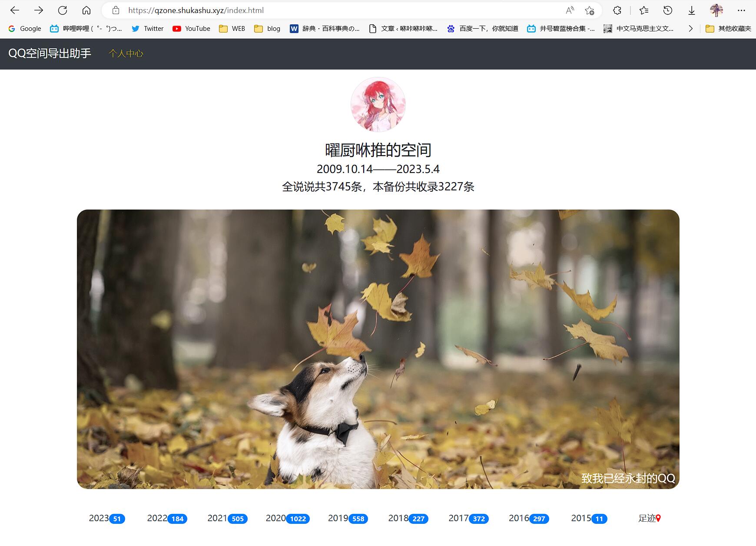Open the Downloads panel

(691, 10)
